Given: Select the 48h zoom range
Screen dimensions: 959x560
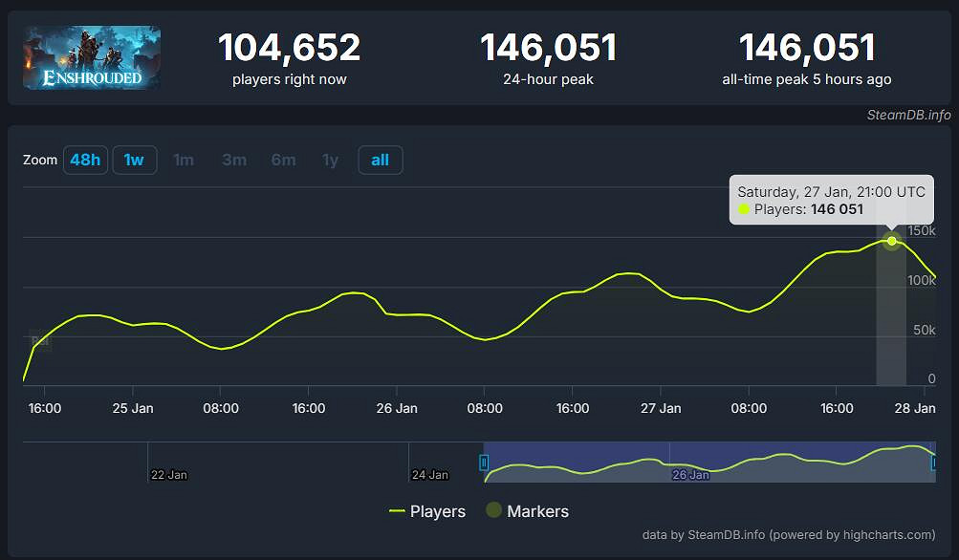Looking at the screenshot, I should pyautogui.click(x=85, y=160).
